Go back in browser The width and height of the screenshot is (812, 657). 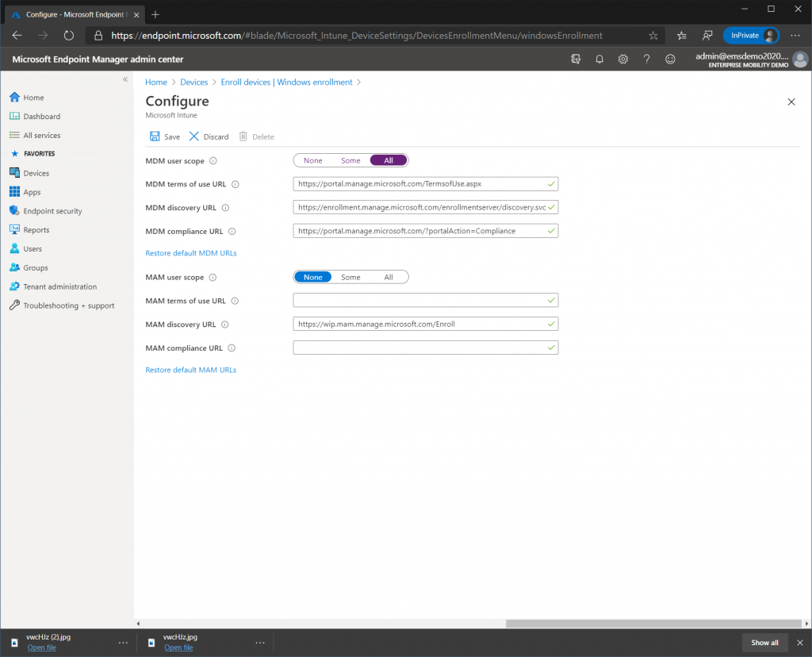pos(17,35)
